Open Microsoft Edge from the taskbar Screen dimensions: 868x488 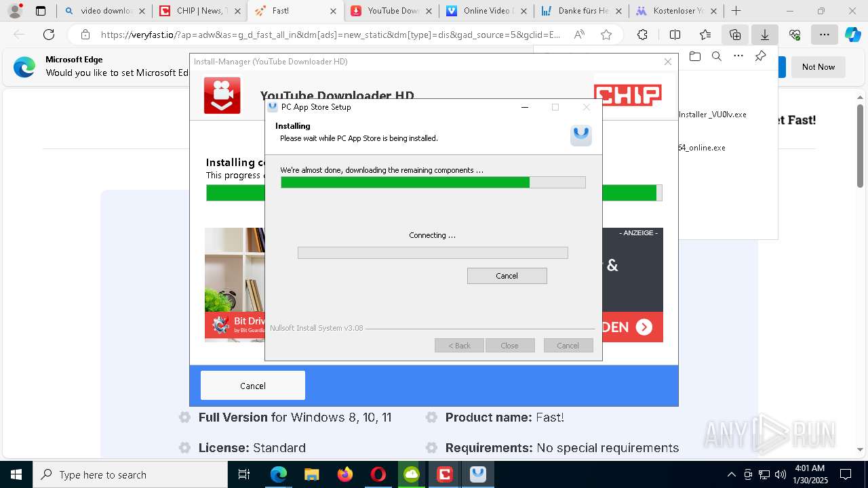click(x=279, y=474)
